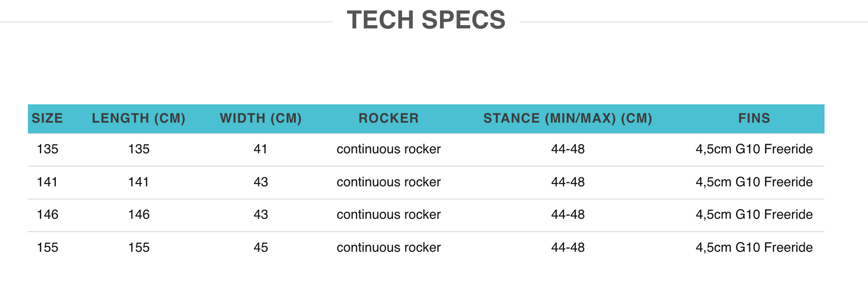Image resolution: width=868 pixels, height=292 pixels.
Task: Select the size 135 row cell
Action: pos(48,149)
